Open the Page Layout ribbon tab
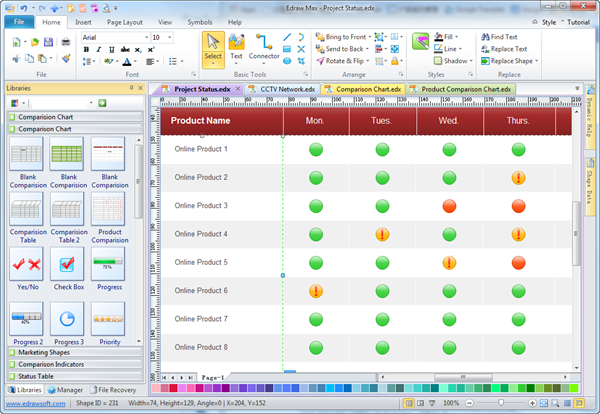The width and height of the screenshot is (600, 414). pyautogui.click(x=124, y=21)
